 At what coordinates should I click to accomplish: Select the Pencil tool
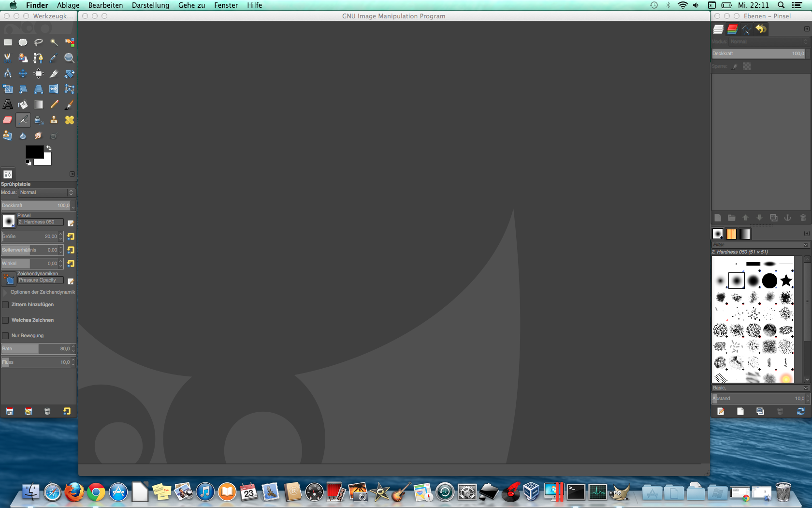[54, 105]
